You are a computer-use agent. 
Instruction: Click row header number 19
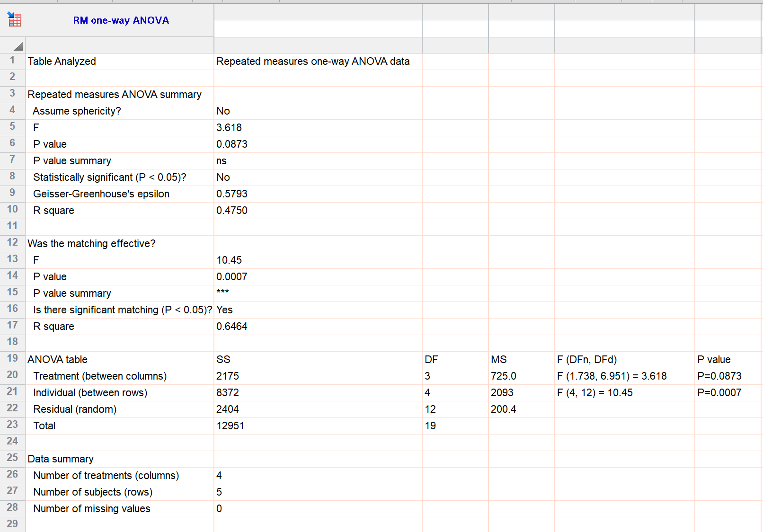pyautogui.click(x=12, y=358)
